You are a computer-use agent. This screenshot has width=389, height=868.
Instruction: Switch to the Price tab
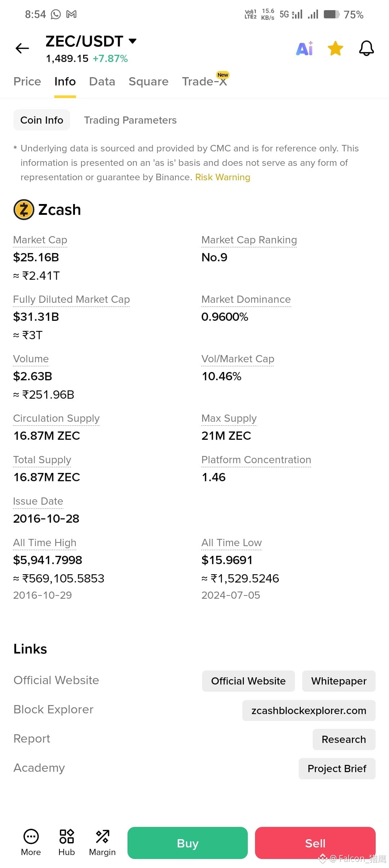[27, 81]
